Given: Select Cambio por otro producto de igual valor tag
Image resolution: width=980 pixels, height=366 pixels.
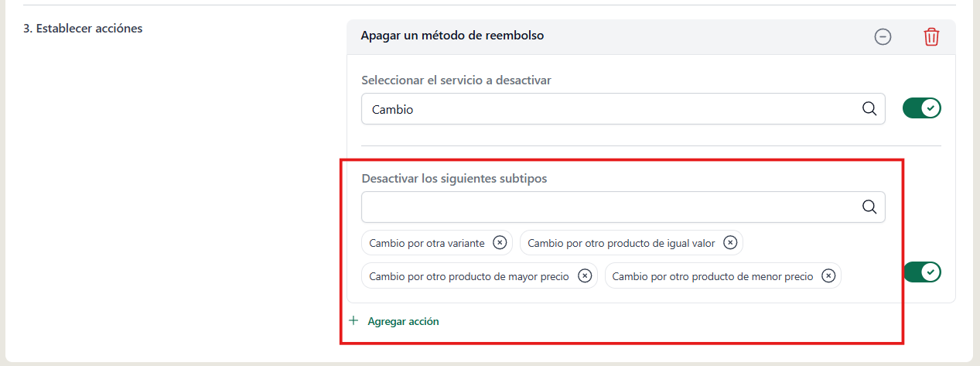Looking at the screenshot, I should 621,243.
